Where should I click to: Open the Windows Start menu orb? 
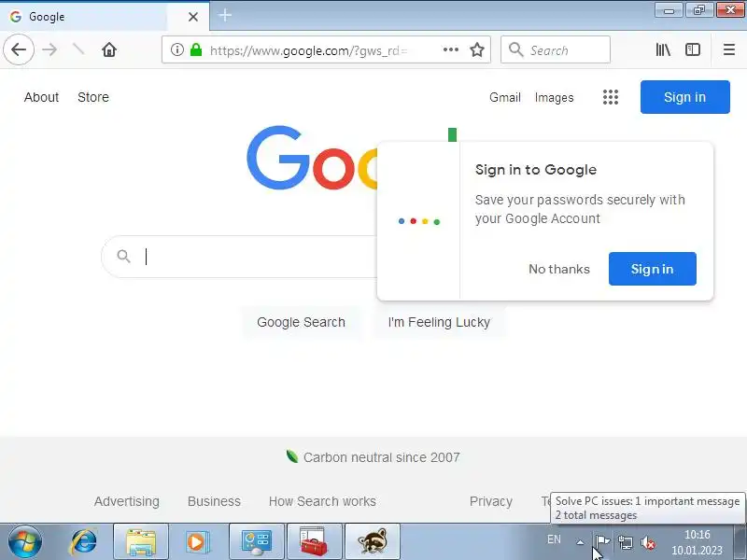tap(25, 542)
